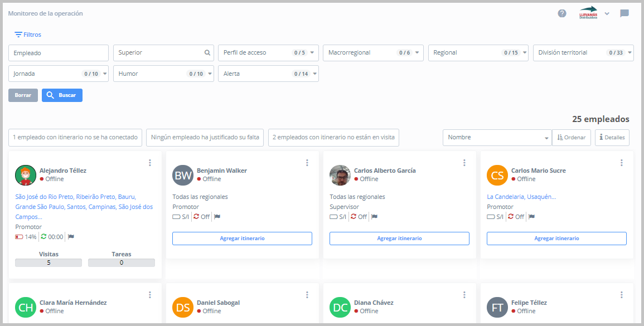Click Agregar itinerario for Carlos Alberto García
The height and width of the screenshot is (326, 644).
click(399, 239)
